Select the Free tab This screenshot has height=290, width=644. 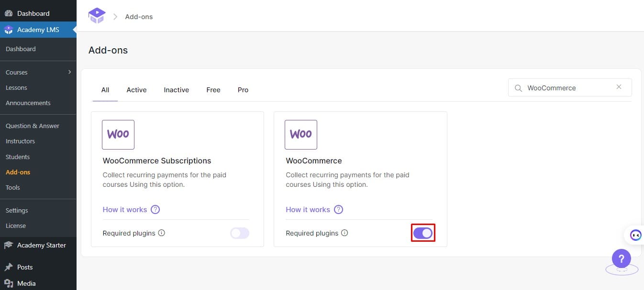[213, 90]
